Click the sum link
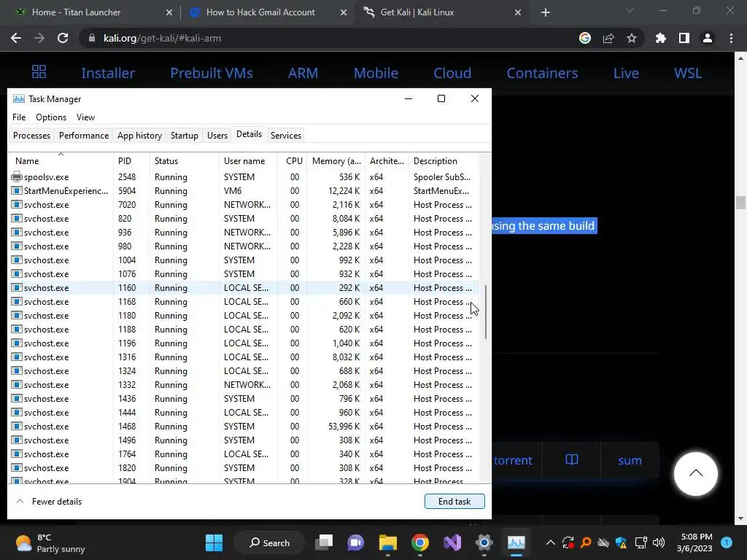 (x=630, y=460)
